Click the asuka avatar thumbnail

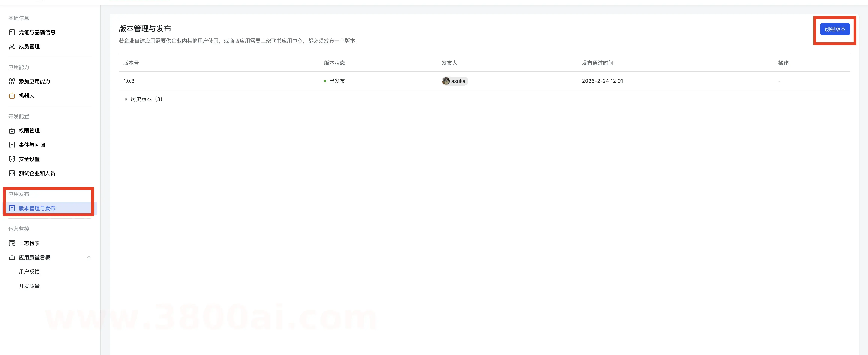click(446, 81)
